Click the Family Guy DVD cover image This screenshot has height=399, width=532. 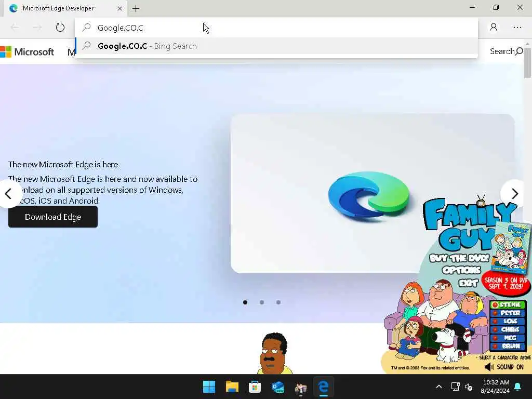point(512,248)
